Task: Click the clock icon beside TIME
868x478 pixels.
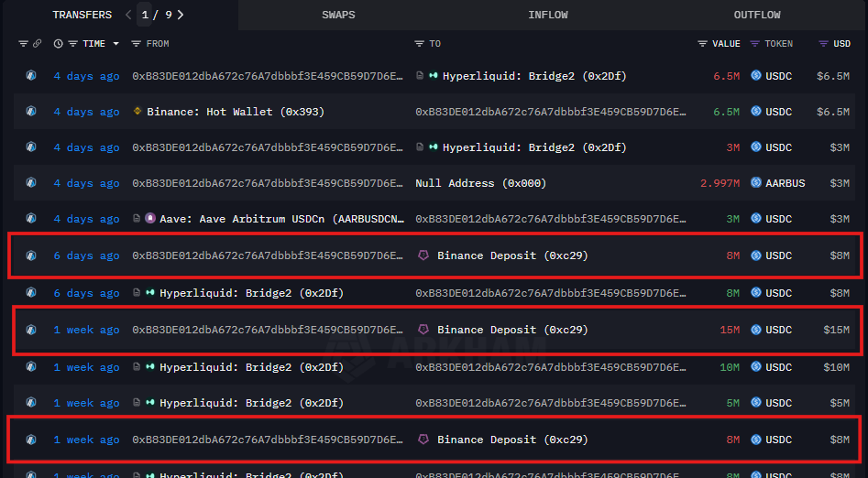Action: tap(58, 44)
